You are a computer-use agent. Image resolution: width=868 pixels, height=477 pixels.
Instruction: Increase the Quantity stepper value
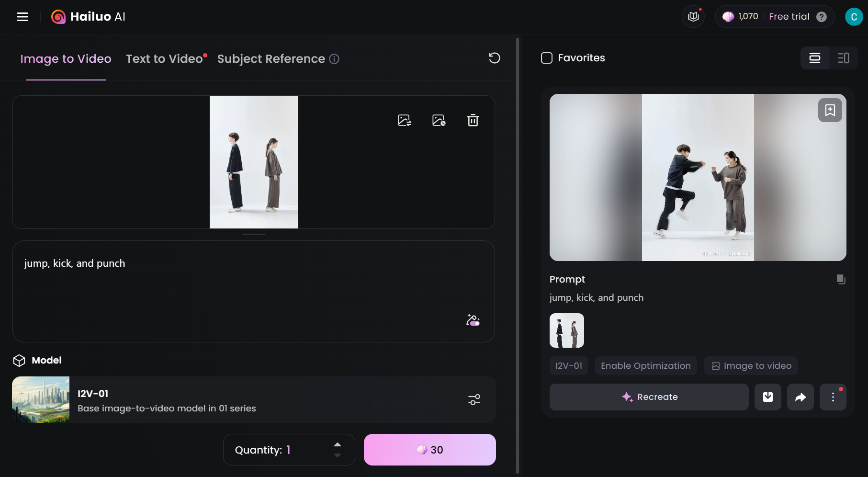[338, 444]
